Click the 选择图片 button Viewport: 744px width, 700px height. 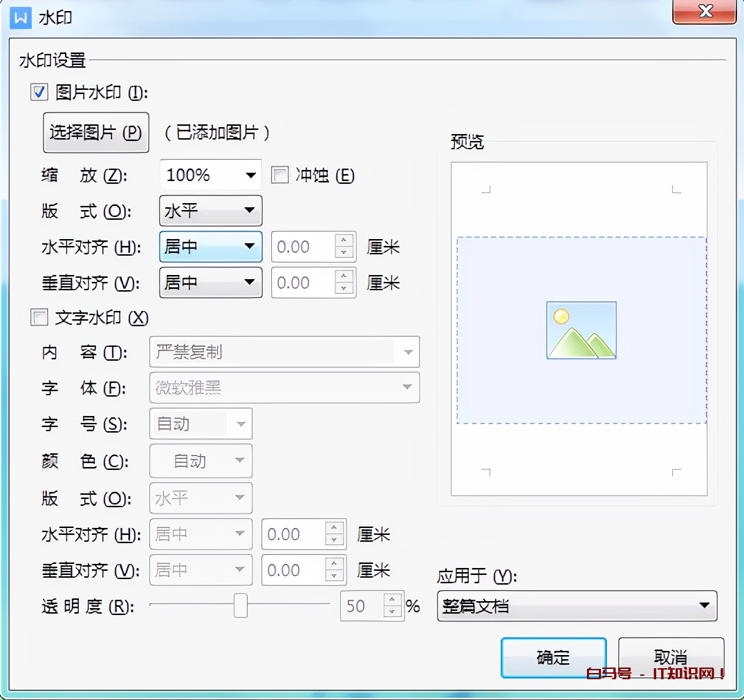(96, 133)
